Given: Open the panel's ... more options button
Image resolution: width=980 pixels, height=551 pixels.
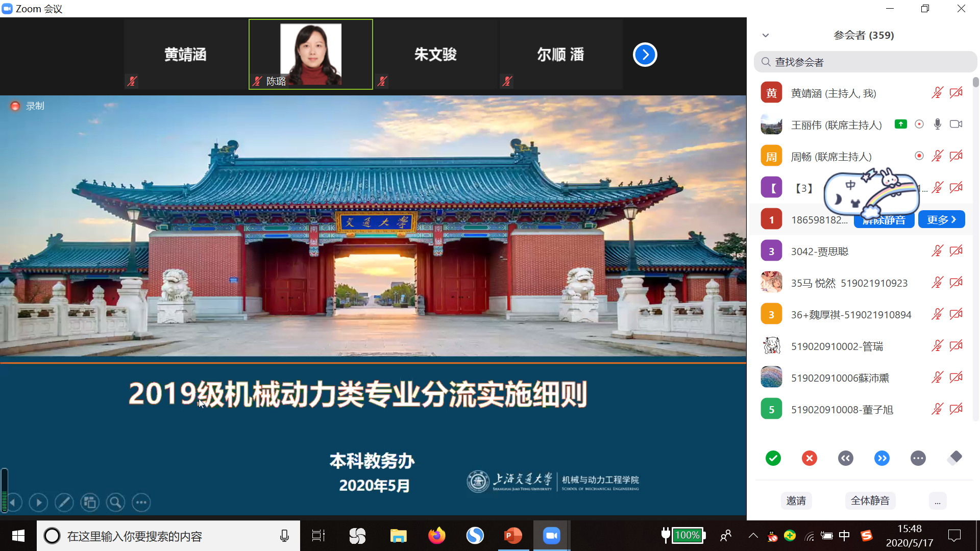Looking at the screenshot, I should (937, 501).
